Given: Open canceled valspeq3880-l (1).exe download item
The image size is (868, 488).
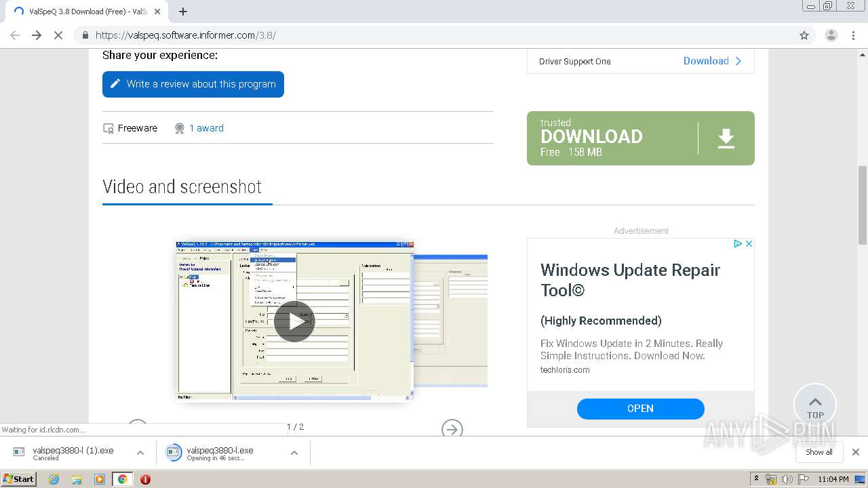Looking at the screenshot, I should tap(73, 453).
